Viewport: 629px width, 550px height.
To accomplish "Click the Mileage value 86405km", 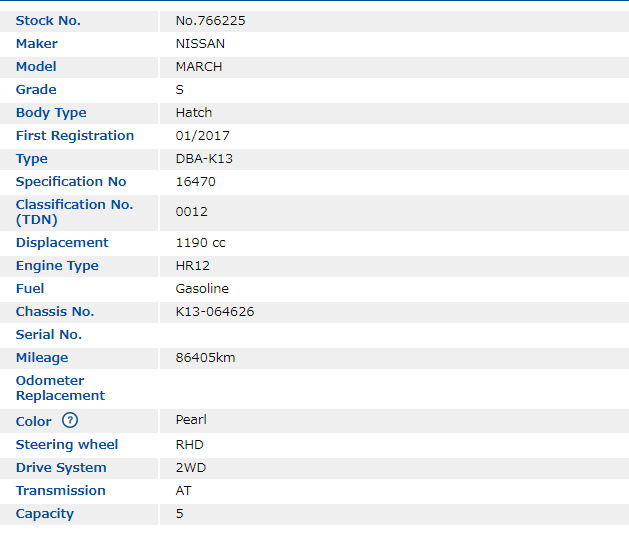I will 205,358.
